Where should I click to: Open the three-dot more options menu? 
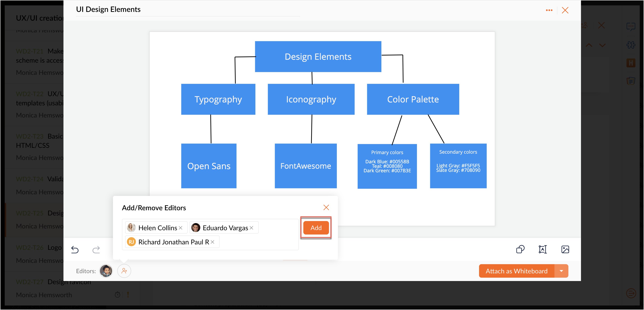(x=549, y=10)
